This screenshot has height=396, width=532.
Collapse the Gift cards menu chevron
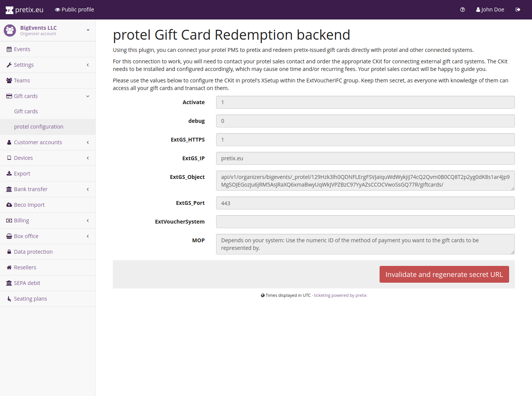(88, 96)
